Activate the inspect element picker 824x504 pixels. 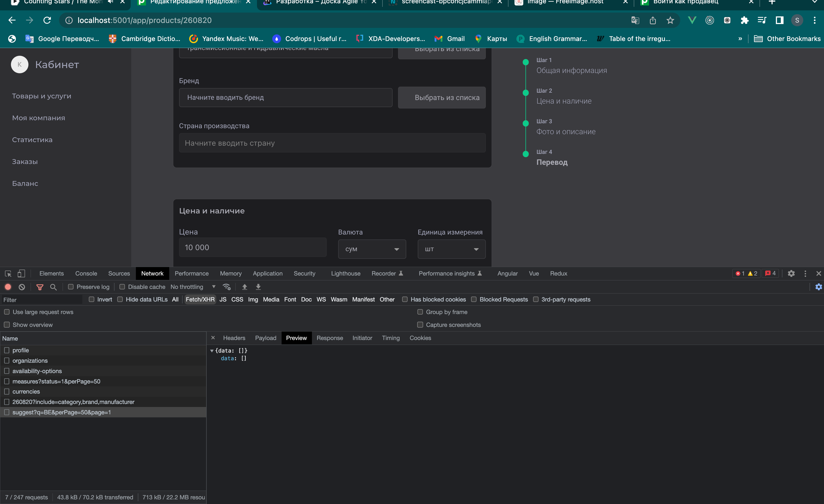pyautogui.click(x=8, y=273)
